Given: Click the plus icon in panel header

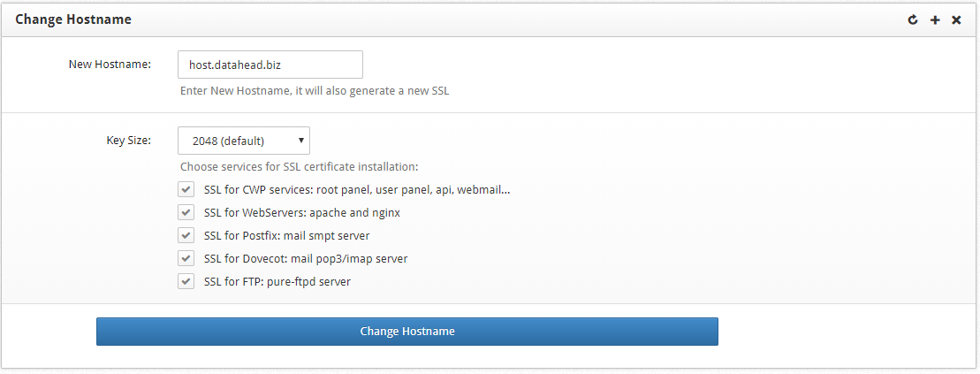Looking at the screenshot, I should [935, 20].
